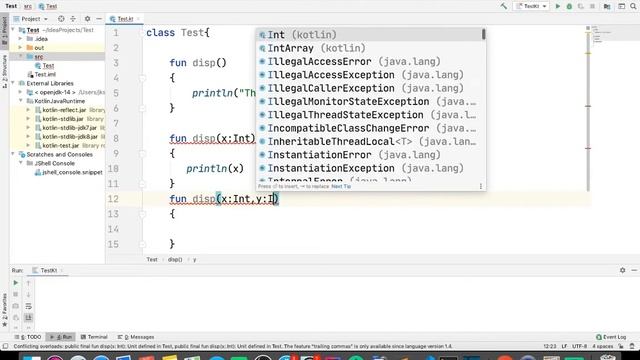
Task: Start debugging with the green bug icon
Action: (569, 6)
